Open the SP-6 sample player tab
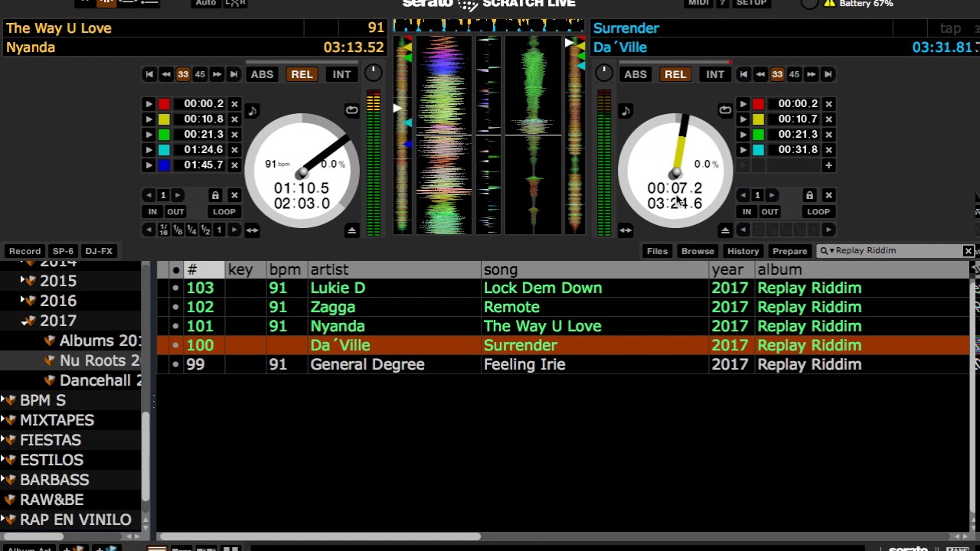Screen dimensions: 980x551 [x=63, y=251]
